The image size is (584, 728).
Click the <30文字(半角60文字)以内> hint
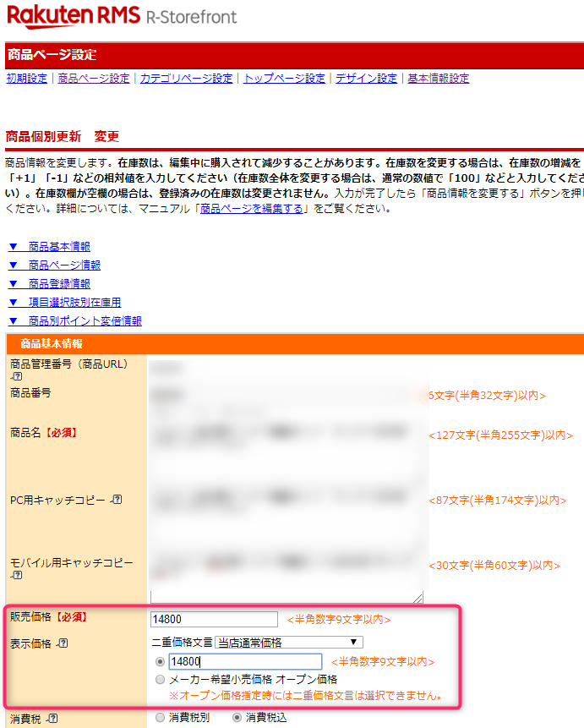click(x=494, y=566)
